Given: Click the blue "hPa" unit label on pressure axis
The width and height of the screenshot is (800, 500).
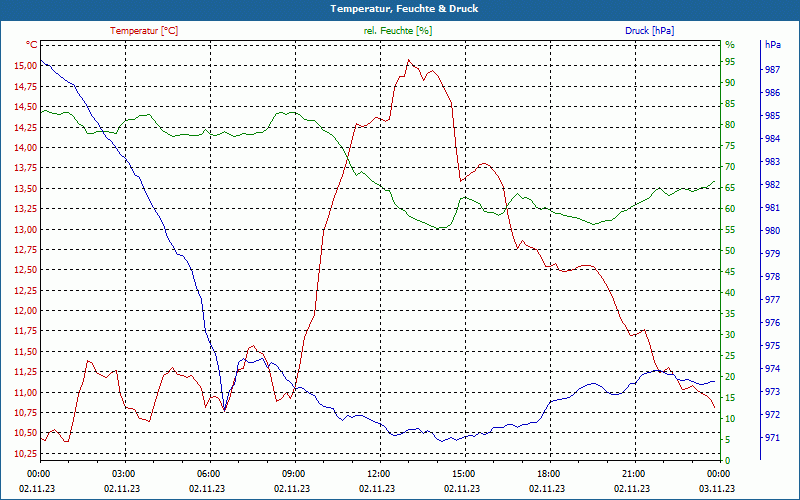Looking at the screenshot, I should tap(772, 45).
